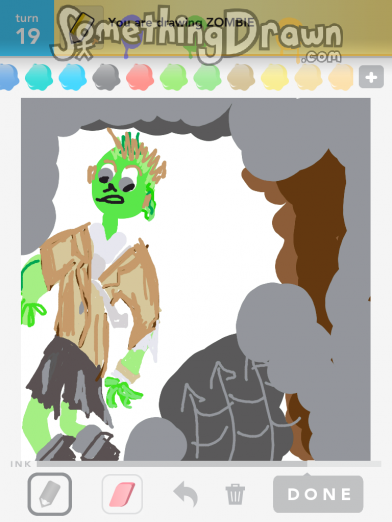Pick the tan color swatch

click(241, 77)
